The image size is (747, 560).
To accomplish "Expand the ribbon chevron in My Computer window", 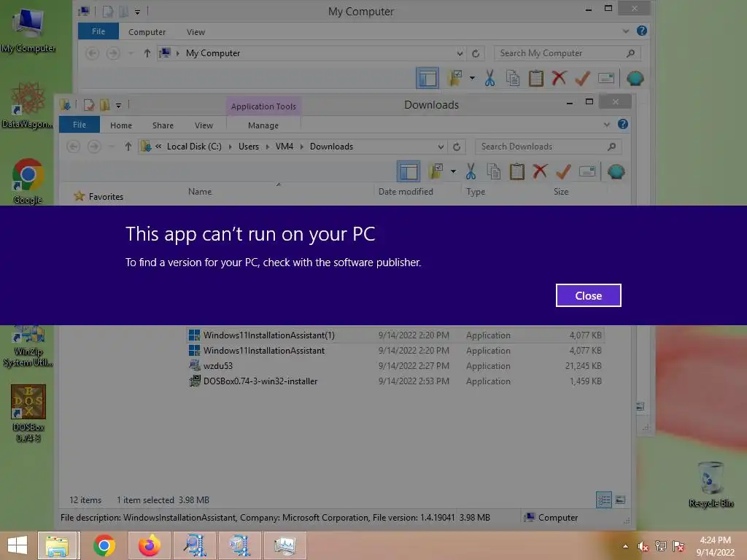I will coord(626,31).
